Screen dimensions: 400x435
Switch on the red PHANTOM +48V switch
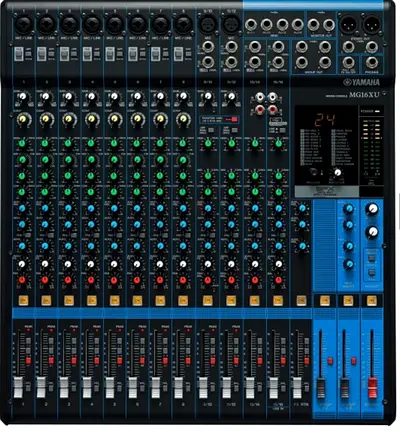click(x=234, y=119)
